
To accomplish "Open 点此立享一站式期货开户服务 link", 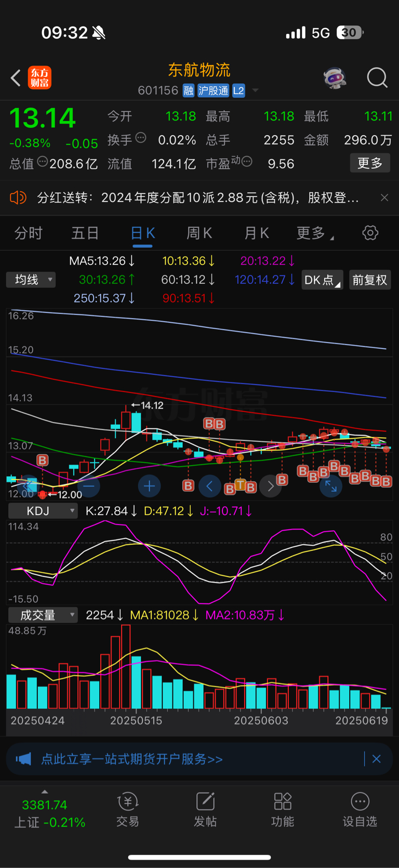I will click(132, 759).
